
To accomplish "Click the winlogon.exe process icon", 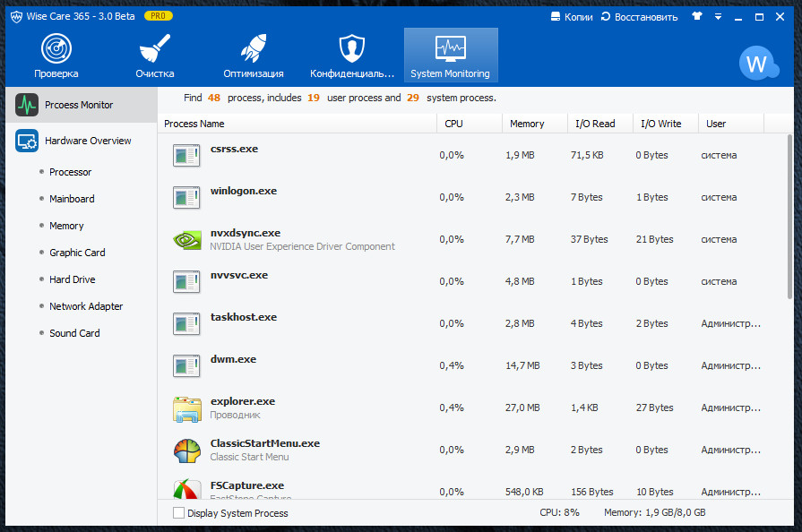I will (186, 197).
